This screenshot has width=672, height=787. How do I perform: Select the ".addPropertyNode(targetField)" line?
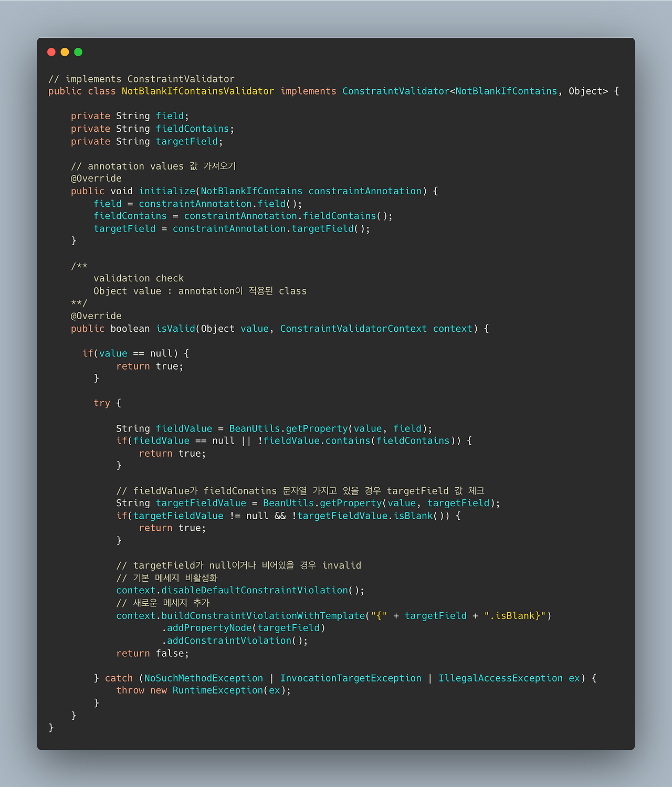[244, 628]
